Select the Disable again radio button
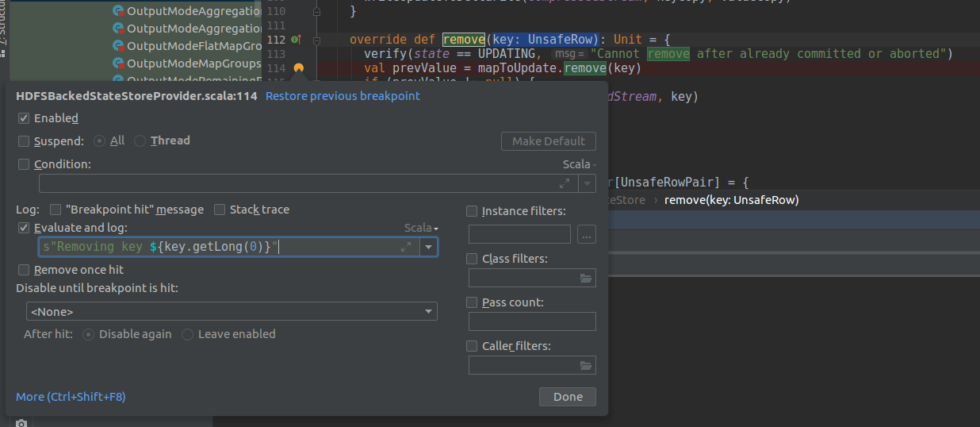This screenshot has height=427, width=980. click(89, 334)
